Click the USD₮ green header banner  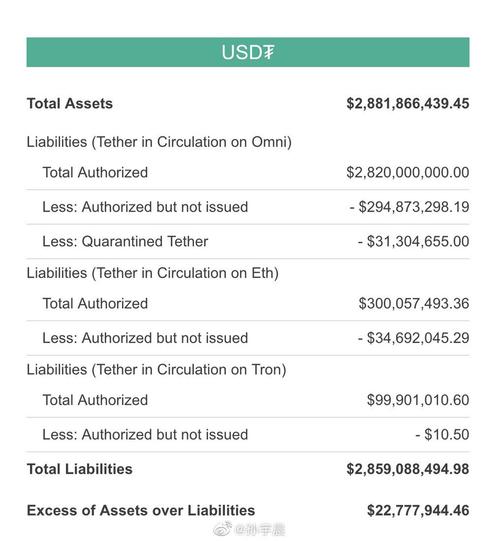click(x=248, y=52)
